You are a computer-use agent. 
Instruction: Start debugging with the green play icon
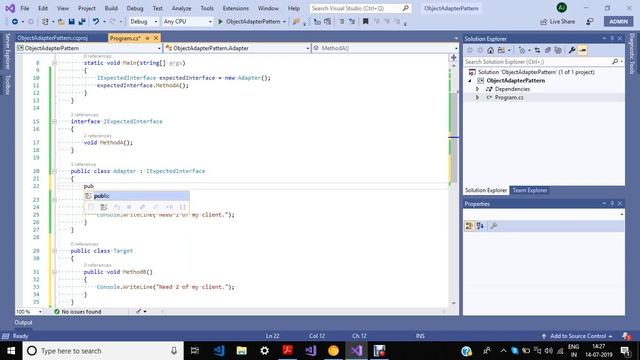[220, 22]
